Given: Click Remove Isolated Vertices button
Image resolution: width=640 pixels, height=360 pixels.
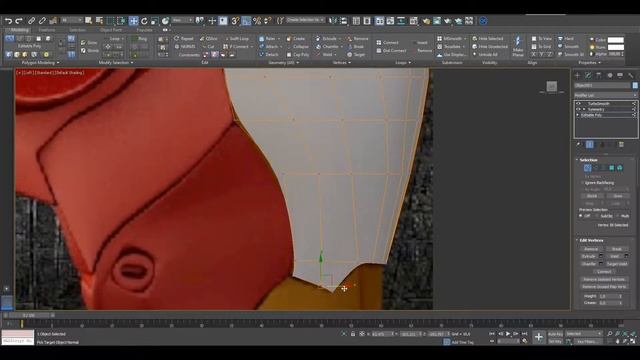Looking at the screenshot, I should [x=604, y=280].
